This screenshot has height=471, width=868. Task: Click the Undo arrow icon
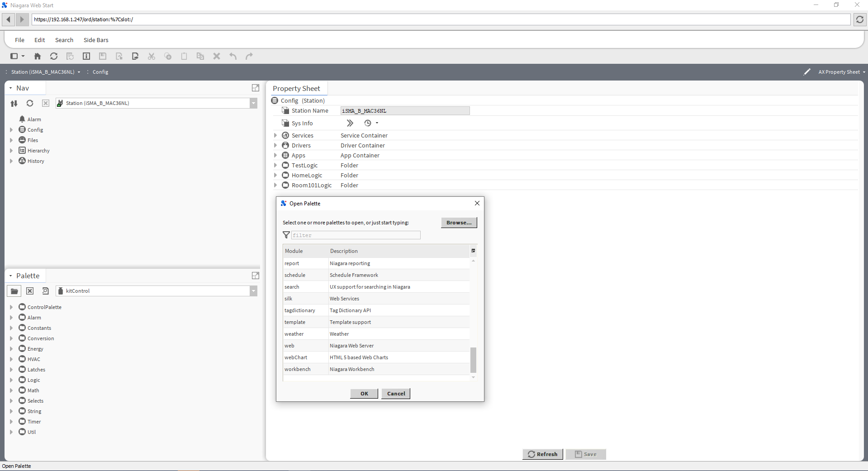click(233, 56)
